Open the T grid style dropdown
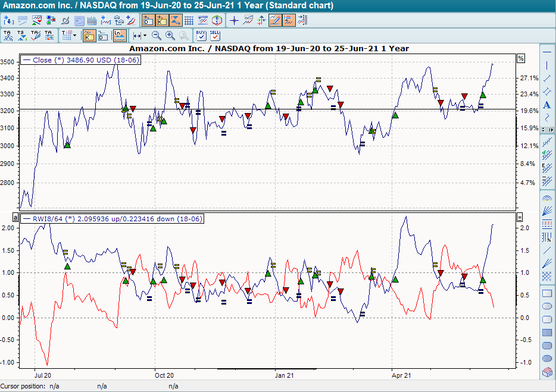This screenshot has width=556, height=392. click(x=73, y=36)
